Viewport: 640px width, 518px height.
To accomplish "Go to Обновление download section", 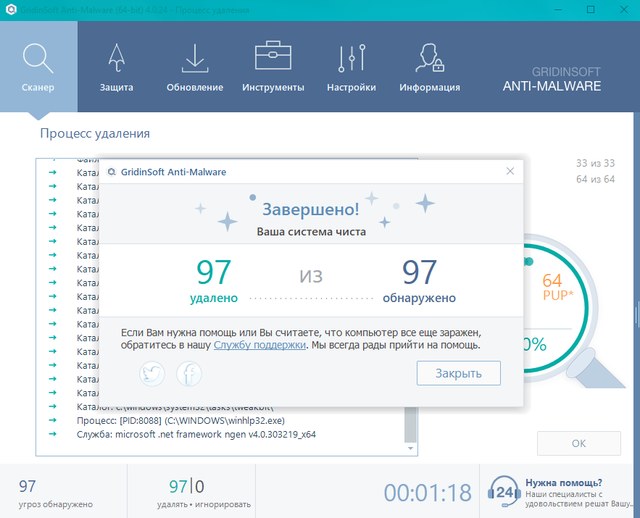I will coord(195,65).
